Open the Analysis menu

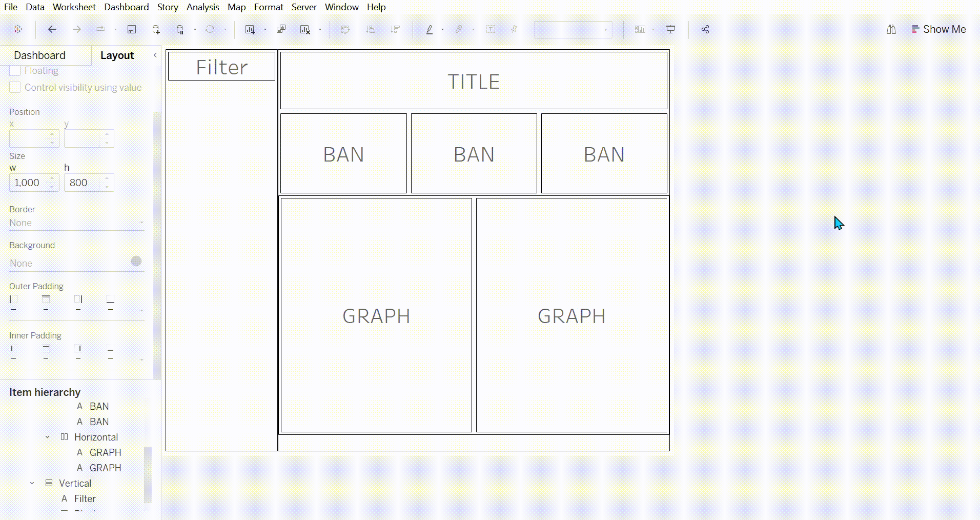(x=203, y=7)
